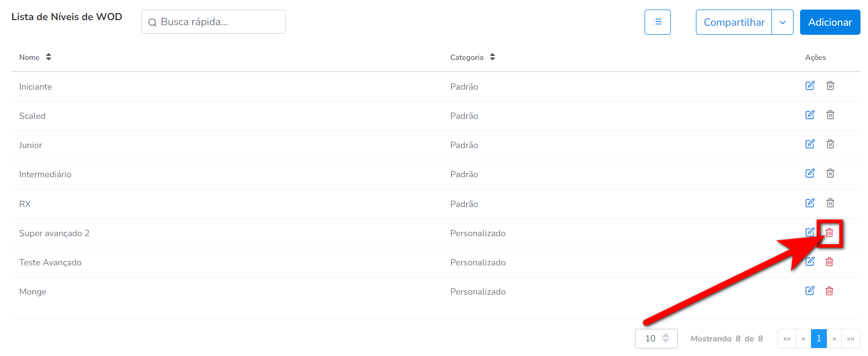Viewport: 868px width, 356px height.
Task: Edit the Junior level row
Action: 810,144
